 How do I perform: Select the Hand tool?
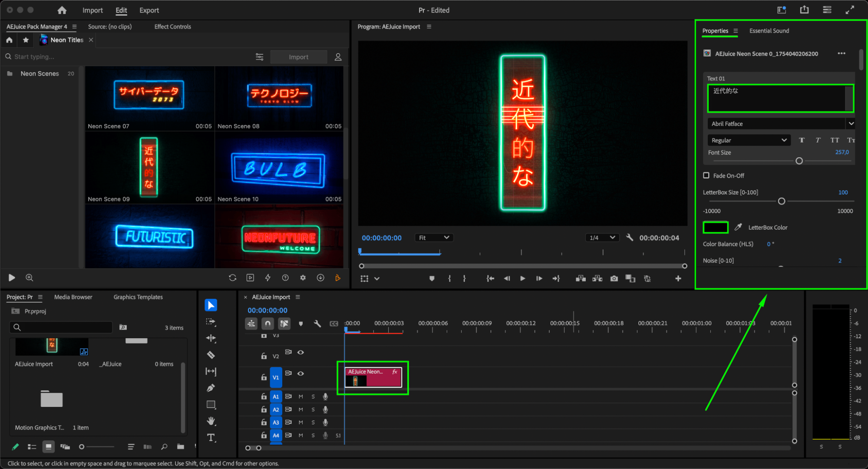pyautogui.click(x=211, y=421)
